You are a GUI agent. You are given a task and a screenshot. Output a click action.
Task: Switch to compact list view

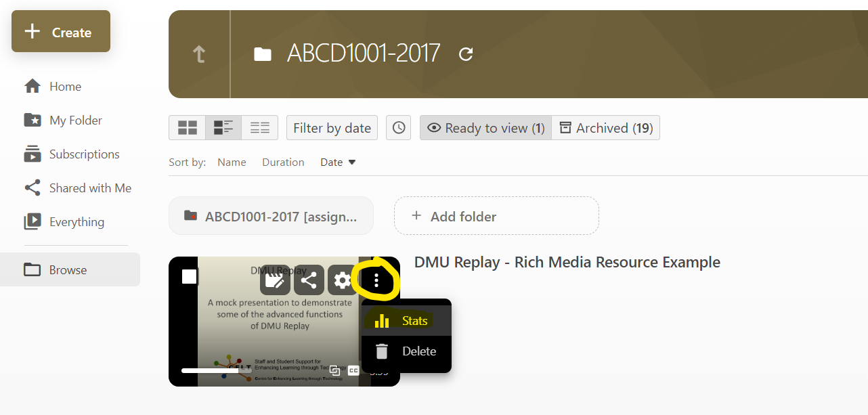(x=260, y=127)
